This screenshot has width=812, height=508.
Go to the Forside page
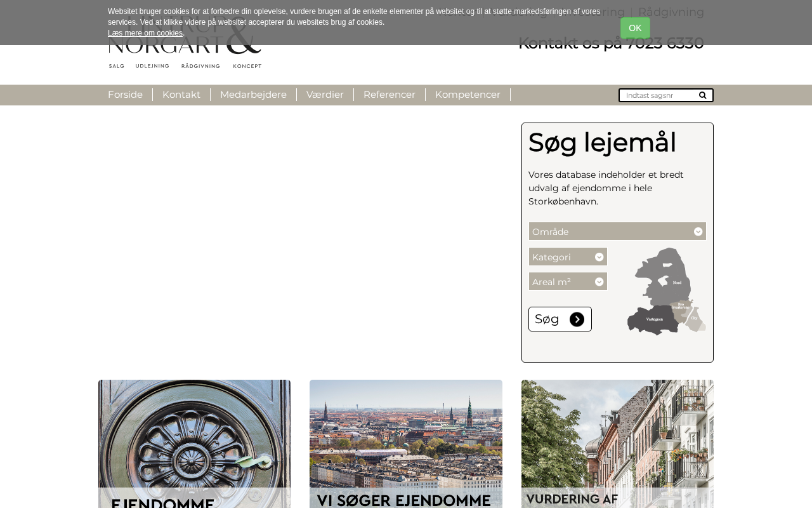pyautogui.click(x=125, y=95)
